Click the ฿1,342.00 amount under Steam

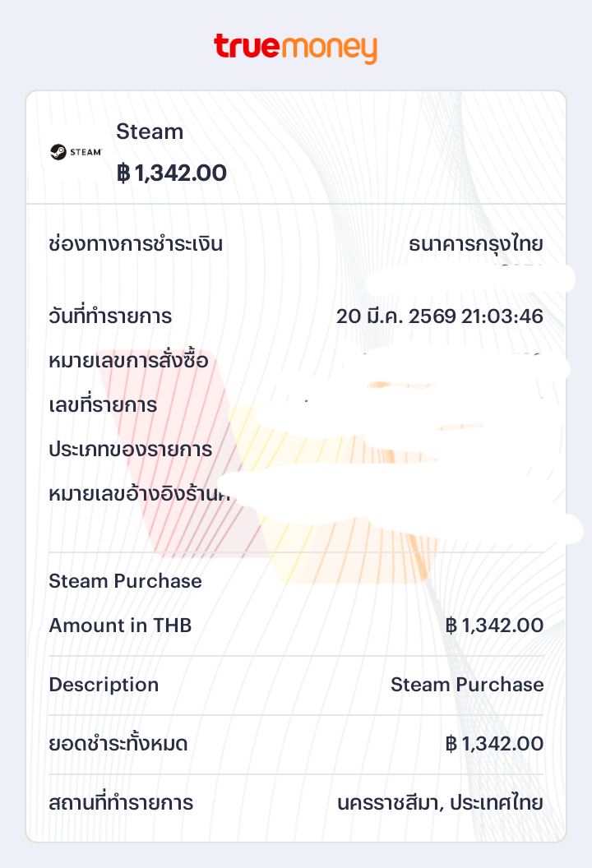tap(171, 173)
